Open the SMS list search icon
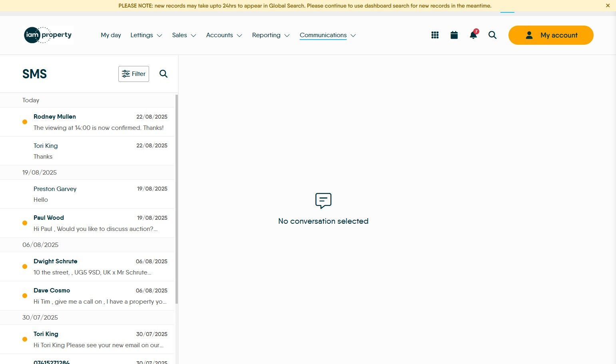The width and height of the screenshot is (616, 364). pos(163,74)
